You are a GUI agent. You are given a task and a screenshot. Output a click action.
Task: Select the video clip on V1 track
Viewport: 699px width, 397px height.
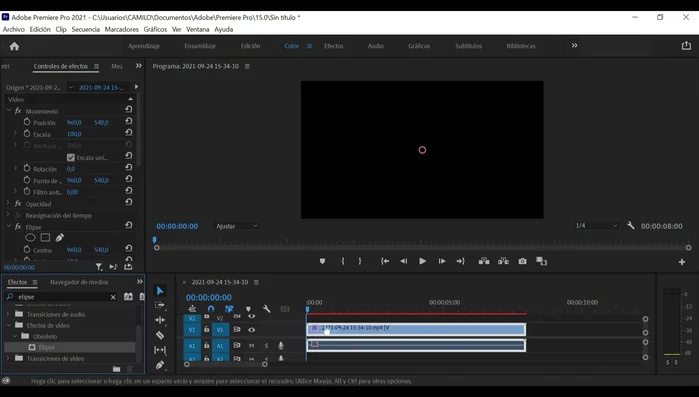coord(416,330)
